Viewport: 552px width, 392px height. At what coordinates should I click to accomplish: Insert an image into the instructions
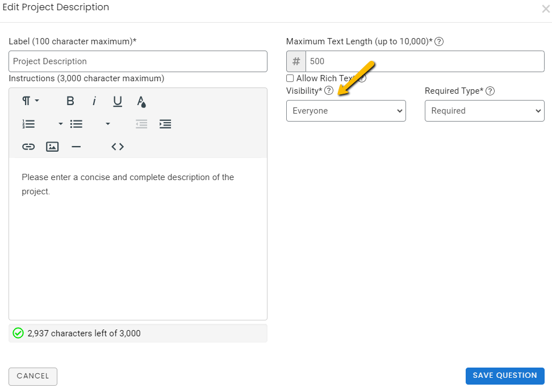tap(52, 146)
